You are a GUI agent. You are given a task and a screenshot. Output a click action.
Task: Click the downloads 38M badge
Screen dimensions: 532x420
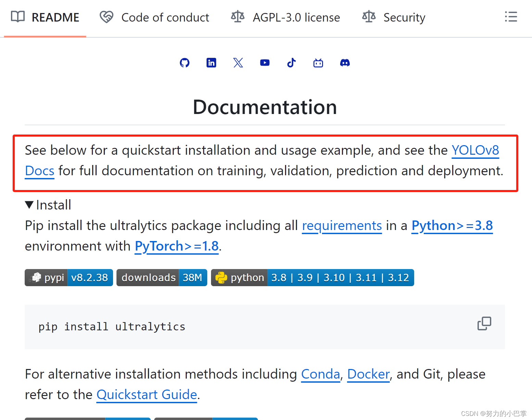[162, 278]
